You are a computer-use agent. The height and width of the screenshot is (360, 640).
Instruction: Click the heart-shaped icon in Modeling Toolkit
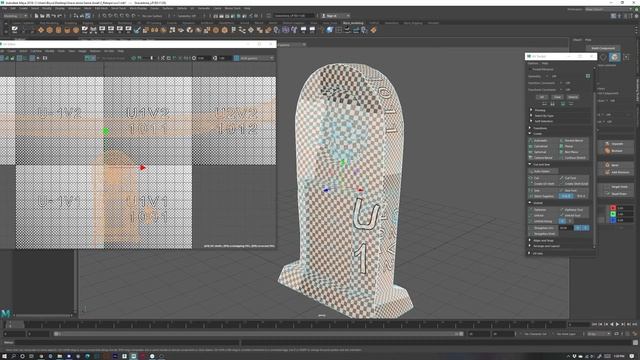point(603,57)
